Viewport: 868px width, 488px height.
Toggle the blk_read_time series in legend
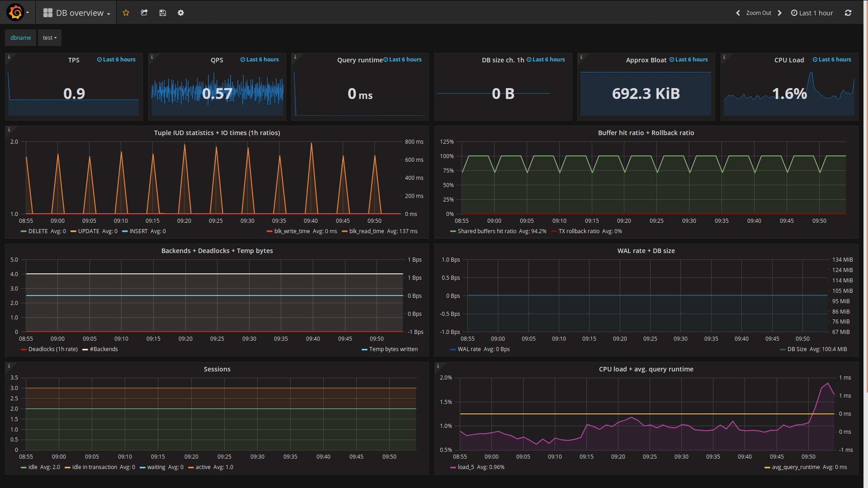pyautogui.click(x=366, y=231)
